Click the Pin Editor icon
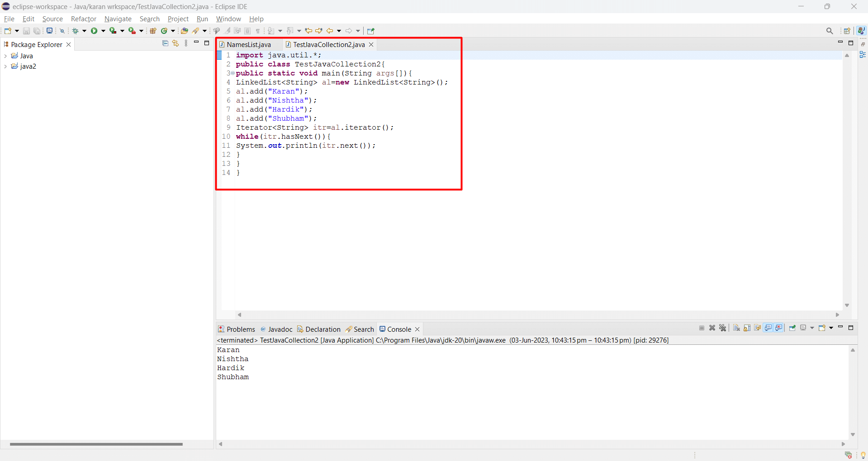This screenshot has width=868, height=461. click(x=371, y=31)
